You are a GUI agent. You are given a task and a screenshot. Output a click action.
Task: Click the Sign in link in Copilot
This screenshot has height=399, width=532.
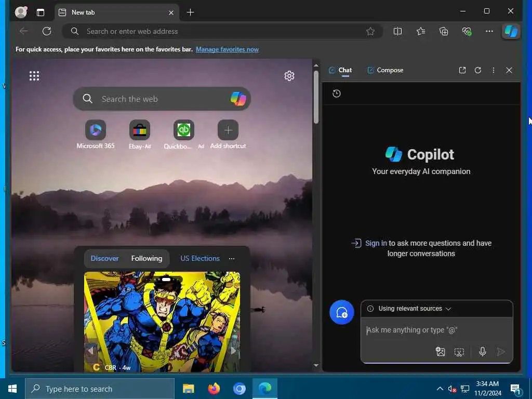pyautogui.click(x=376, y=243)
